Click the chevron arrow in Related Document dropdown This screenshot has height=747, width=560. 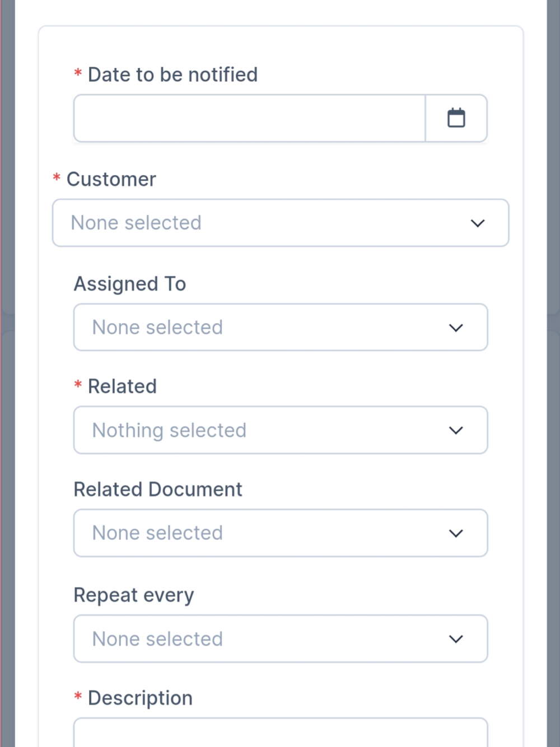pos(456,533)
